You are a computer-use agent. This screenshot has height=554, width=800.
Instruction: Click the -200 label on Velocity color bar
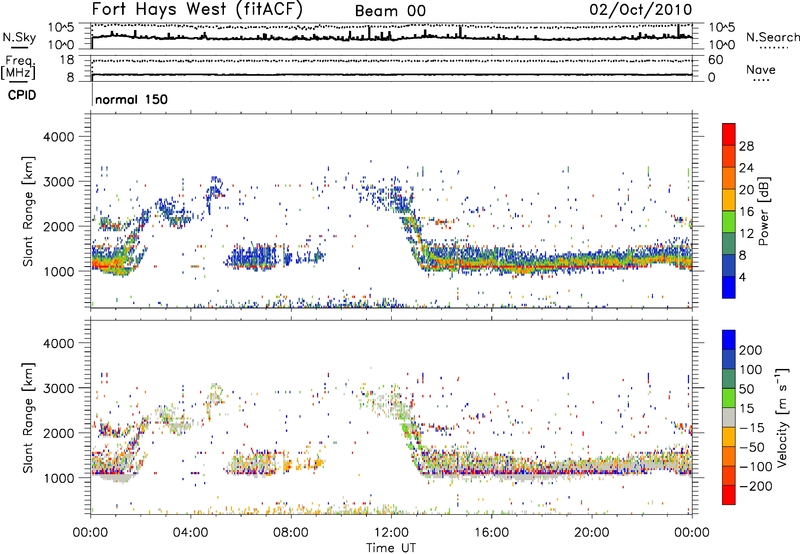(x=755, y=486)
